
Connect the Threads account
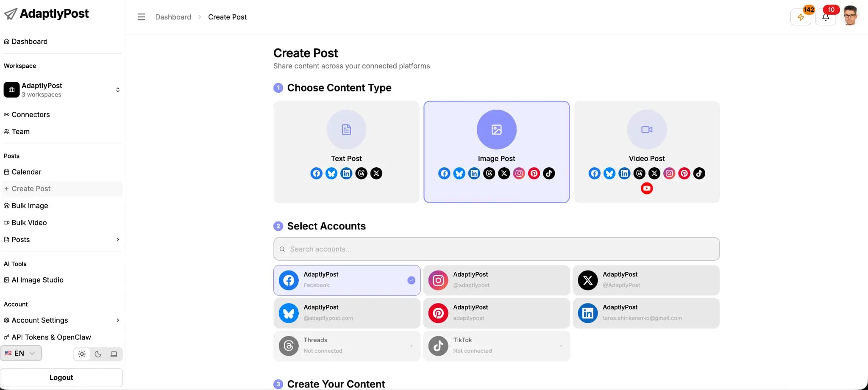click(347, 346)
